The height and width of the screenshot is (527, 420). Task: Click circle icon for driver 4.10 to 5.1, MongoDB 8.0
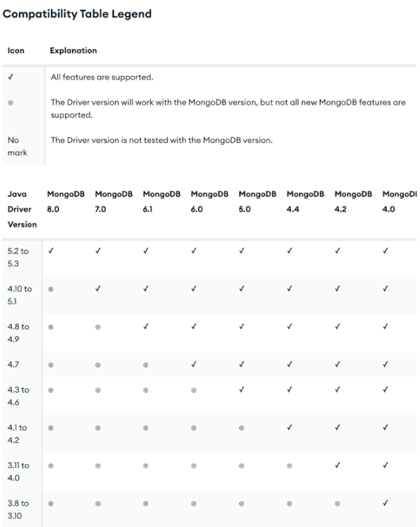click(51, 289)
